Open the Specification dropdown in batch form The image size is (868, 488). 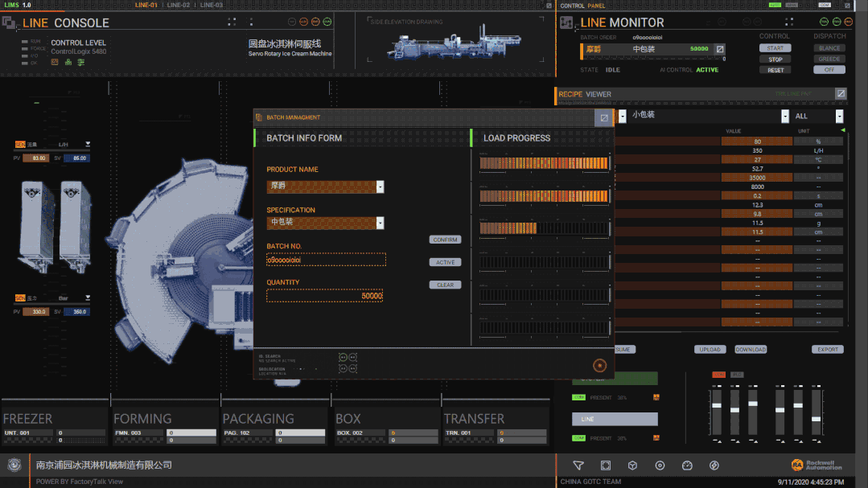pyautogui.click(x=381, y=223)
